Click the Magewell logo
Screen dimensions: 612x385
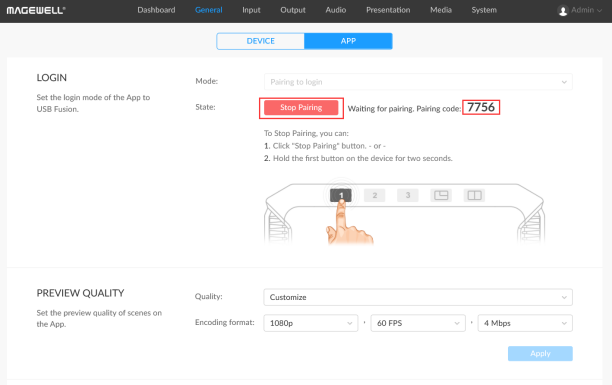tap(36, 11)
